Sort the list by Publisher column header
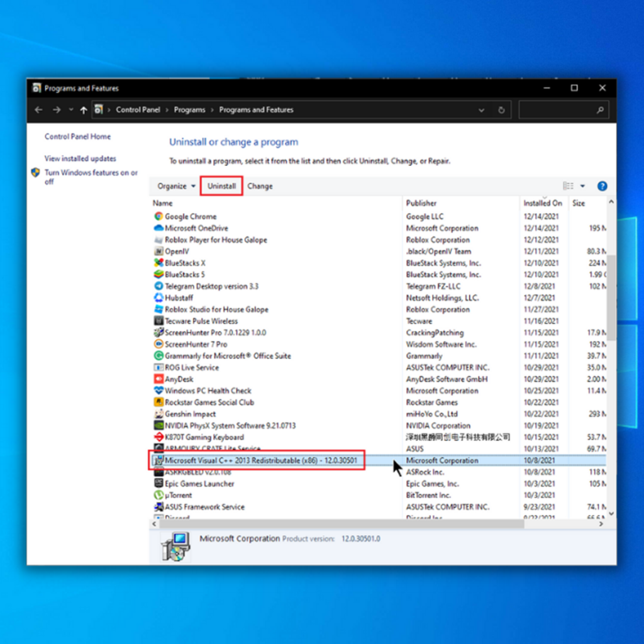Screen dimensions: 644x644 click(x=421, y=203)
